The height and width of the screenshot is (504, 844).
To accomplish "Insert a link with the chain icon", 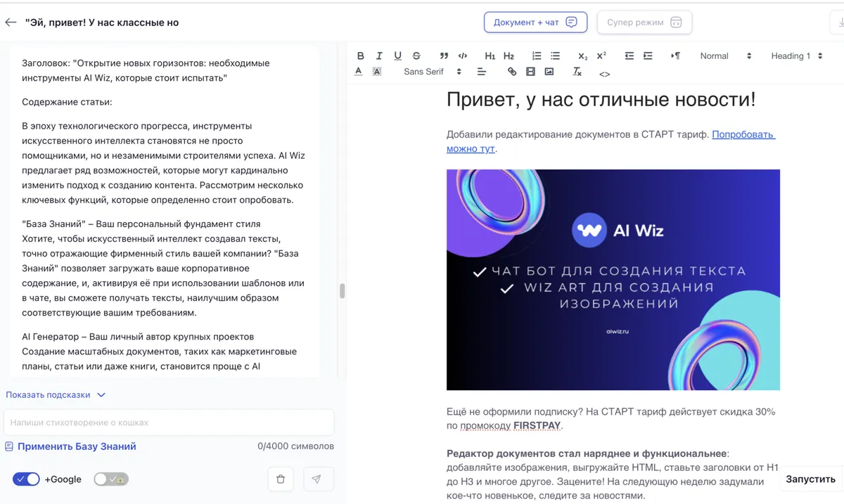I will (512, 72).
